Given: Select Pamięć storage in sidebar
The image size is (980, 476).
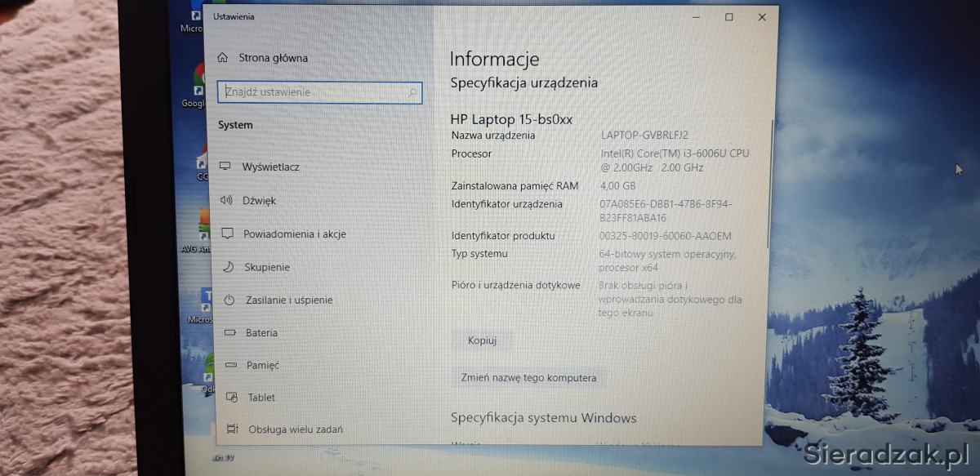Looking at the screenshot, I should 262,365.
